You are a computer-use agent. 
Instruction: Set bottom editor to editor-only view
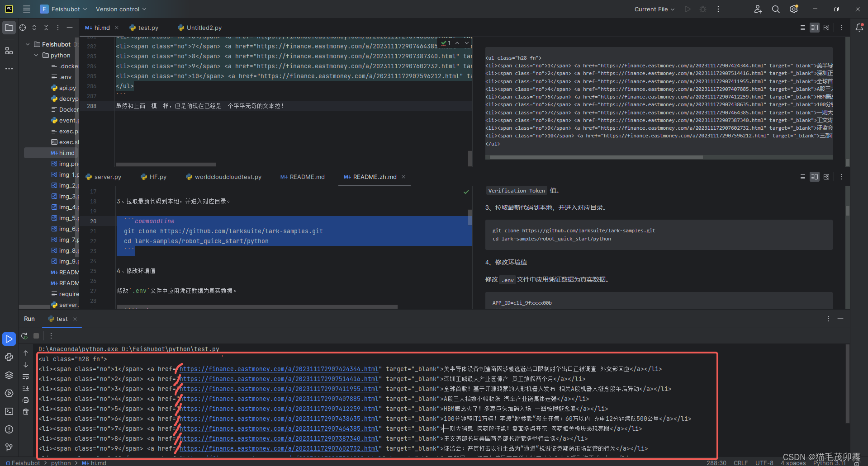pos(803,177)
